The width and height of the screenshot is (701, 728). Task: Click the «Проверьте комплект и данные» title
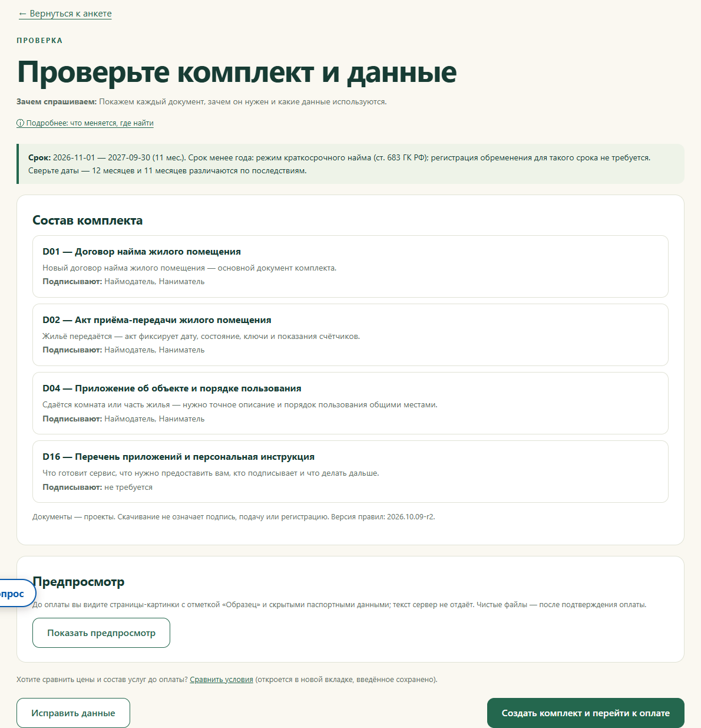[237, 73]
